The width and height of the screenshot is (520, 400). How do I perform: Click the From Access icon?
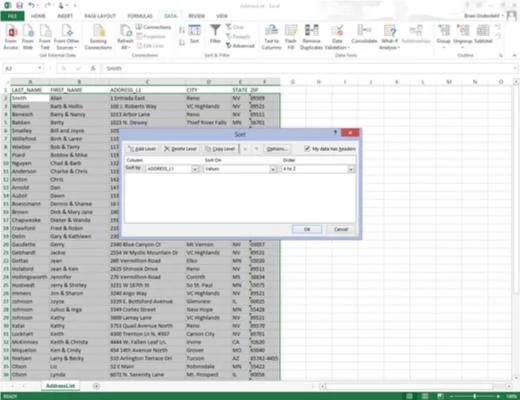[11, 31]
